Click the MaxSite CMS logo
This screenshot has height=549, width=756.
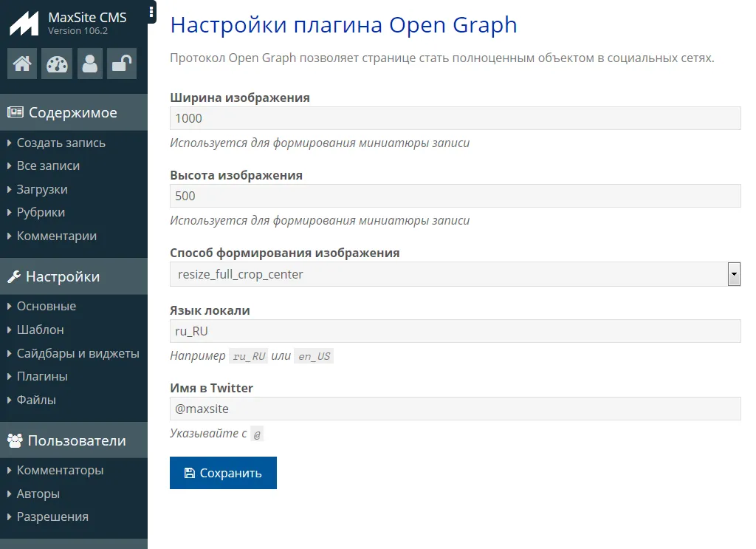point(24,23)
